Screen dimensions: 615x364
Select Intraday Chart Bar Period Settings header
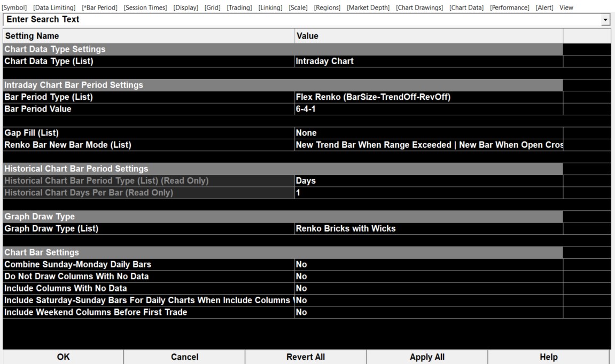point(283,85)
